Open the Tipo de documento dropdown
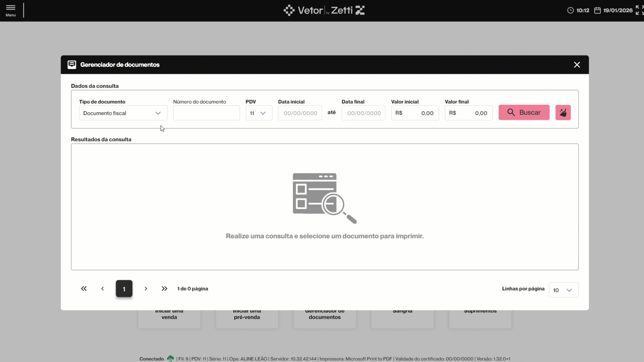This screenshot has width=644, height=362. [123, 113]
